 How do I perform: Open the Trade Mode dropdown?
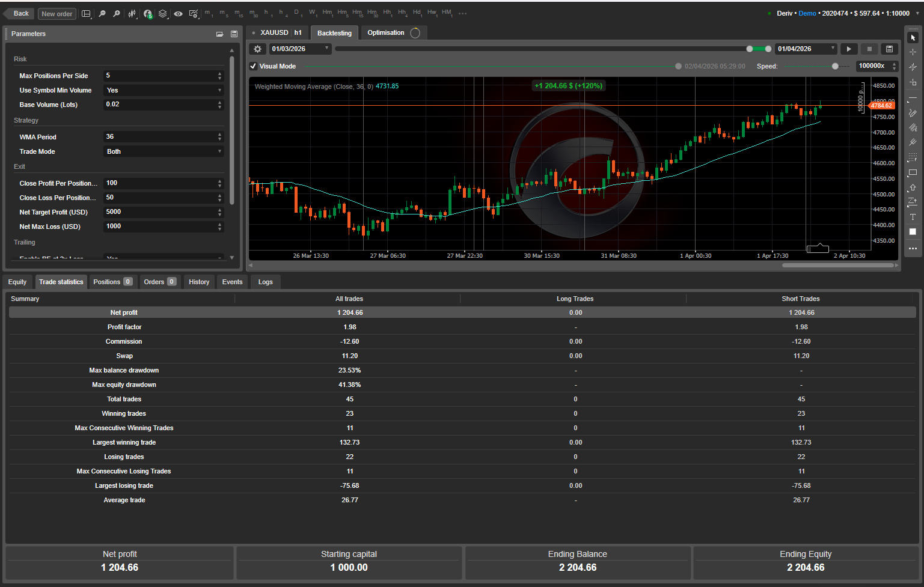[163, 151]
